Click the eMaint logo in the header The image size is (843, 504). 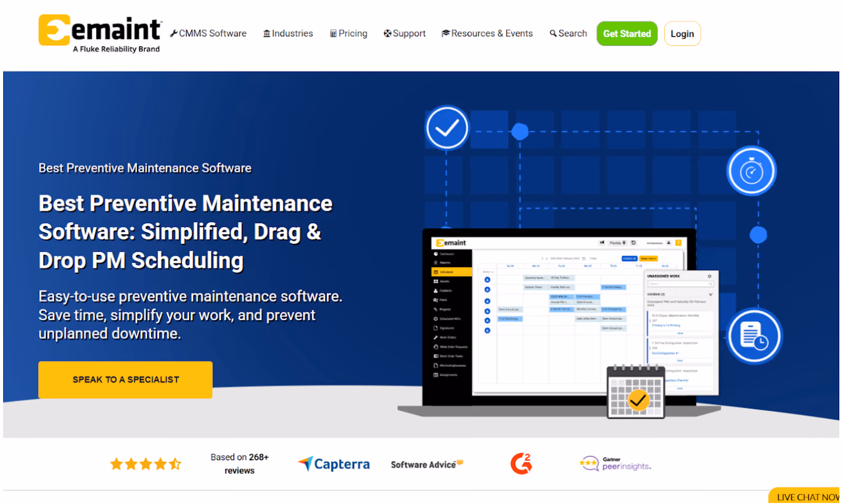(x=100, y=33)
